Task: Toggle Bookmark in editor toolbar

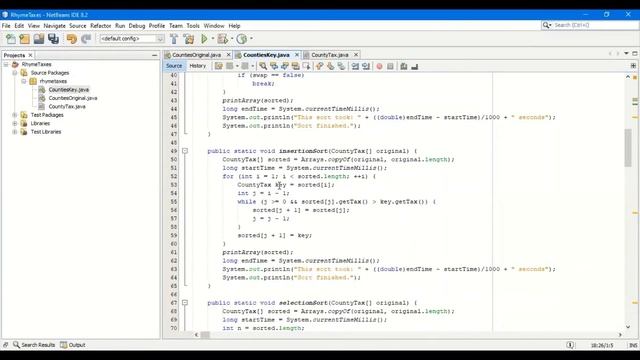Action: point(341,66)
